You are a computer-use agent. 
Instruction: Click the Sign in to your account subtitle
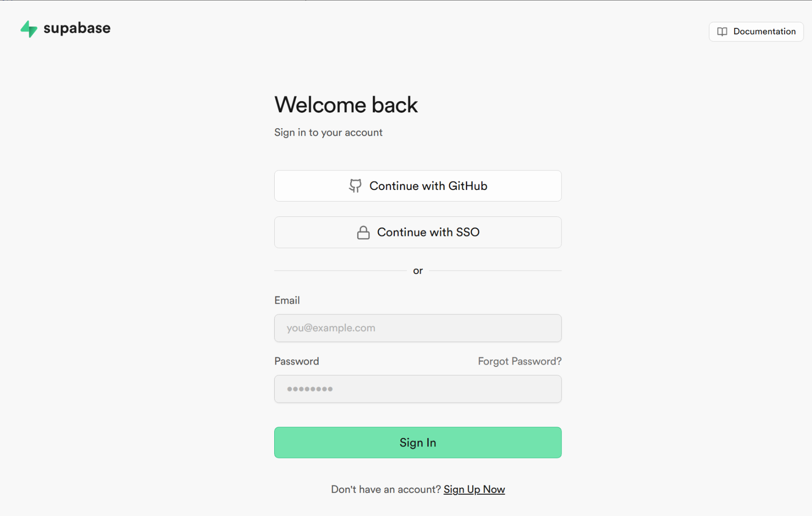coord(328,132)
